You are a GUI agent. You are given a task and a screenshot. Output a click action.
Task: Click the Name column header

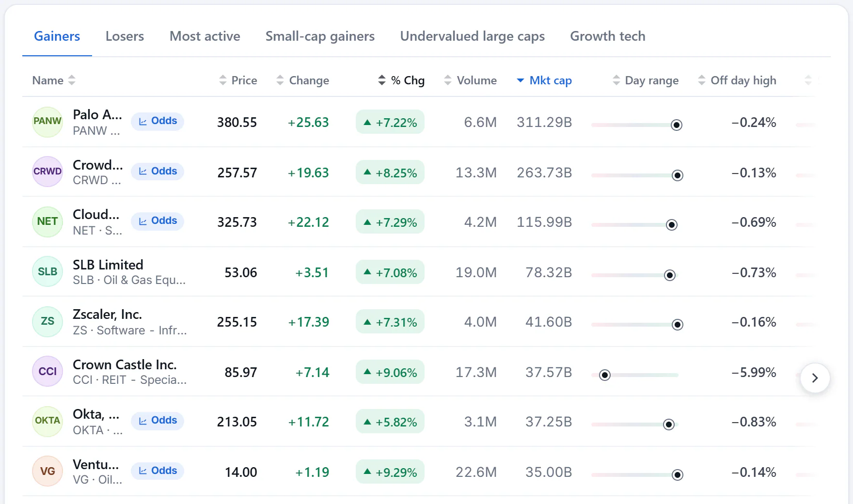tap(48, 80)
